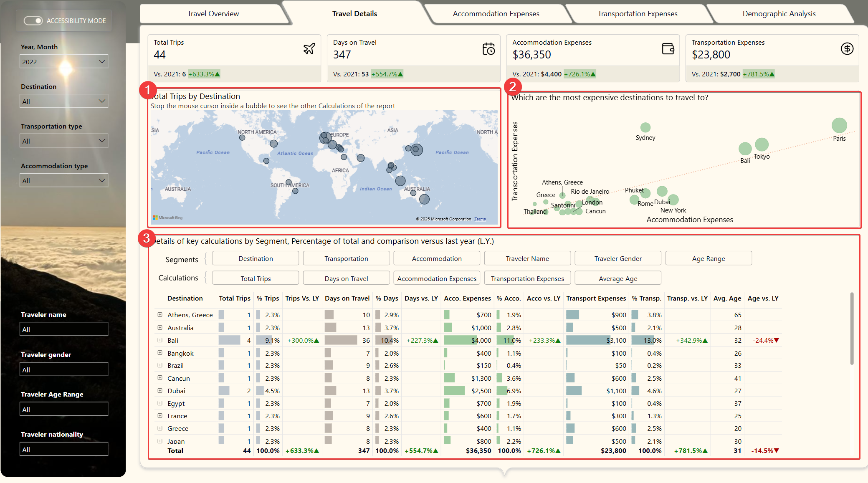Click the dollar coin icon on Transportation Expenses card
Image resolution: width=868 pixels, height=483 pixels.
coord(847,49)
